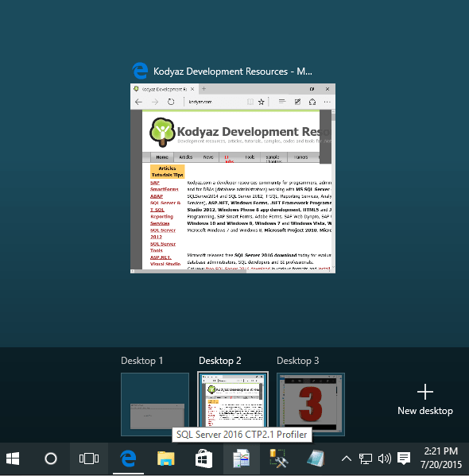
Task: Add a New desktop
Action: (425, 400)
